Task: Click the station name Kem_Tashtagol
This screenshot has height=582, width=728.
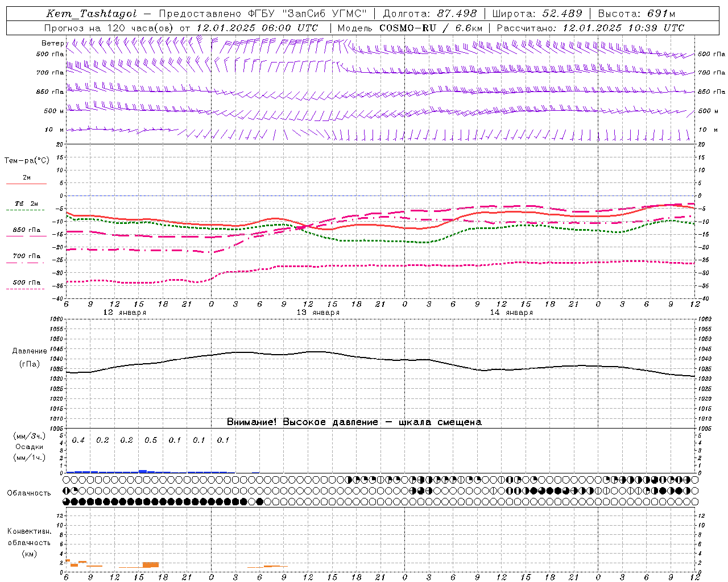Action: pos(91,14)
